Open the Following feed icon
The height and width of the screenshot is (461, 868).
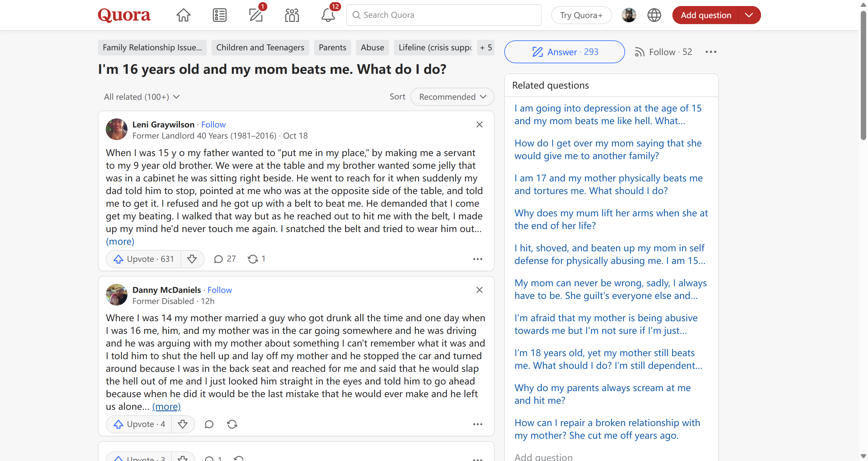[x=219, y=15]
